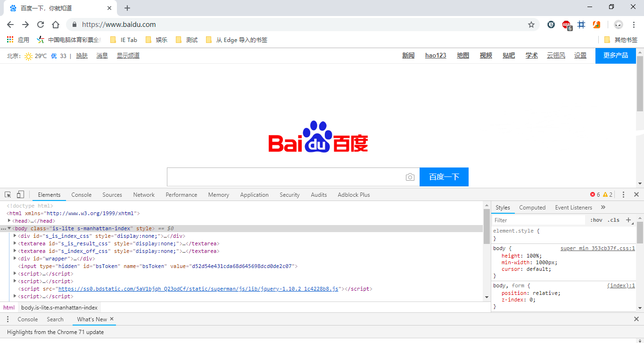Expand the head element node

pos(9,221)
